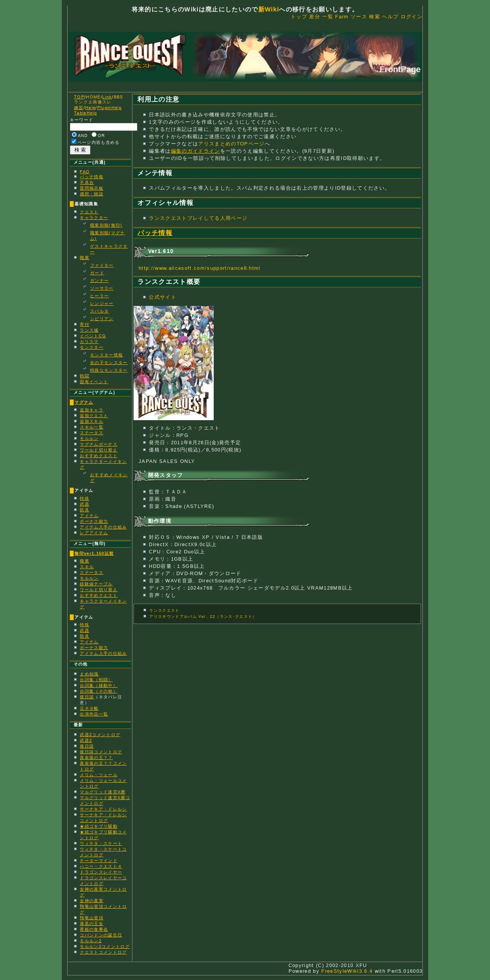
Task: Open 漆黒の王女 in recent list
Action: [x=92, y=924]
